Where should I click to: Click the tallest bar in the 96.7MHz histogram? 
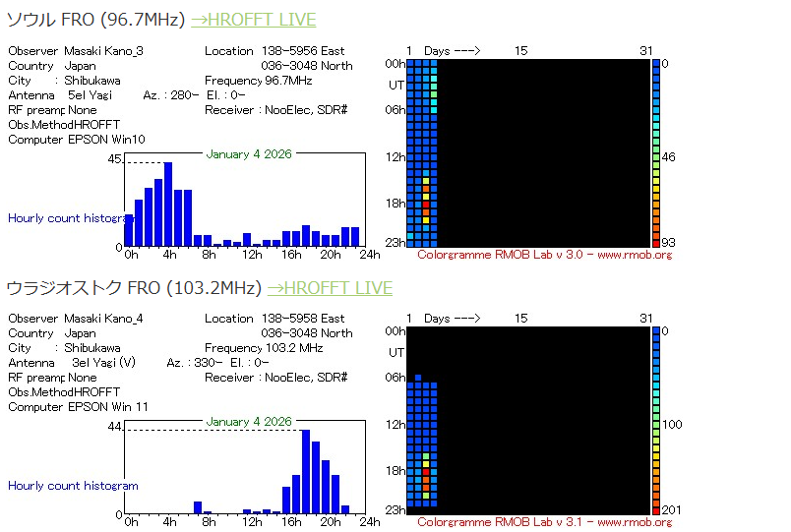(x=168, y=204)
